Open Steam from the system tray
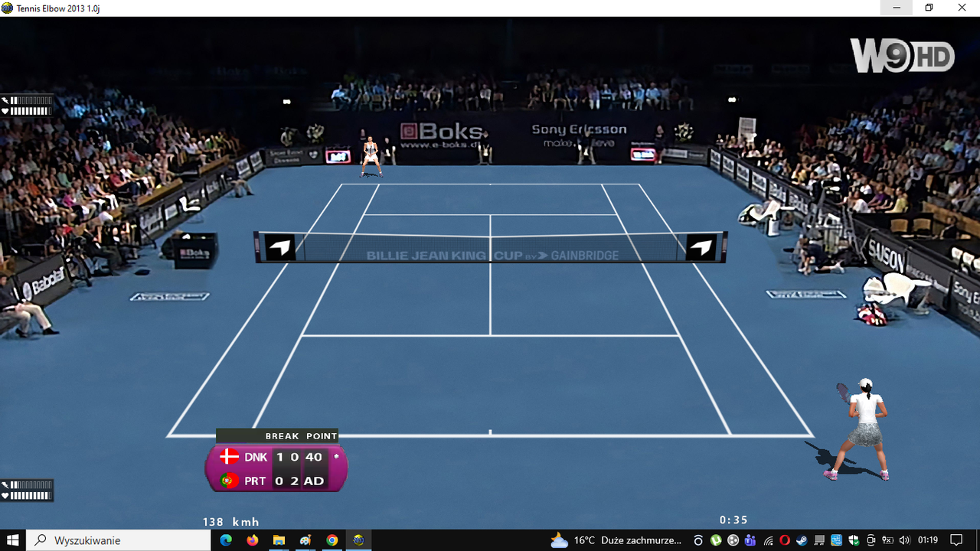The width and height of the screenshot is (980, 551). tap(802, 540)
